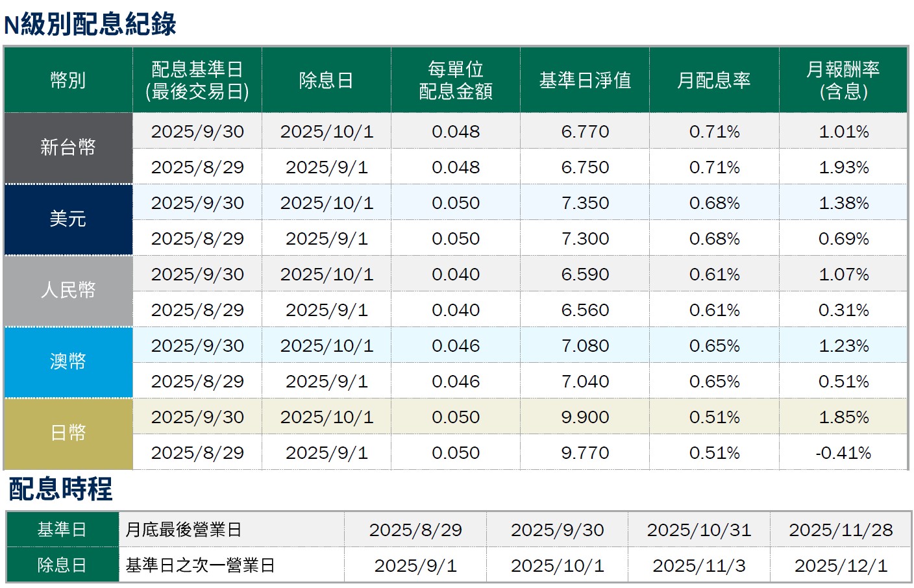
Task: Click the 月報酬率 (含息) column header
Action: pos(843,80)
